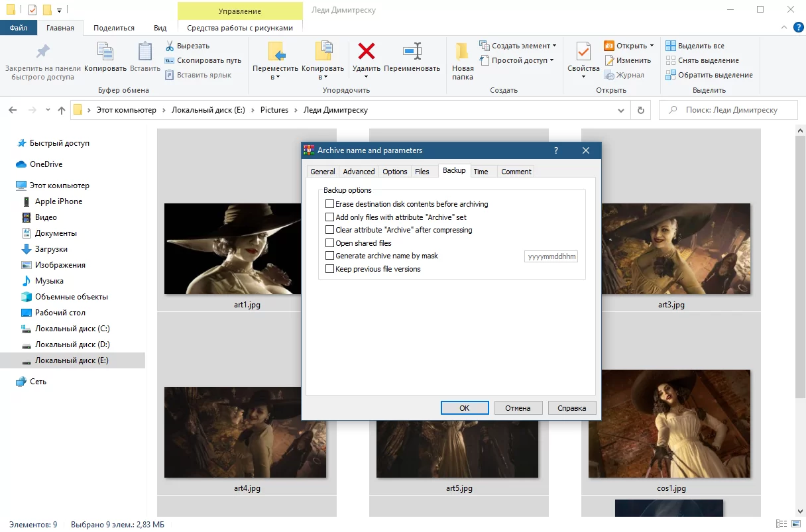Click Pin to Quick Access icon in ribbon
Image resolution: width=806 pixels, height=532 pixels.
click(42, 52)
